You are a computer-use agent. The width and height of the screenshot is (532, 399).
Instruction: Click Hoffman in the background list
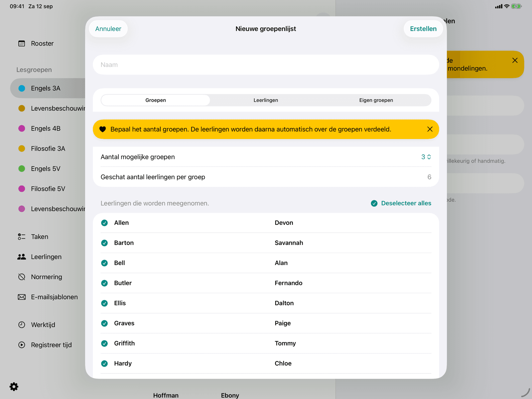pos(166,395)
